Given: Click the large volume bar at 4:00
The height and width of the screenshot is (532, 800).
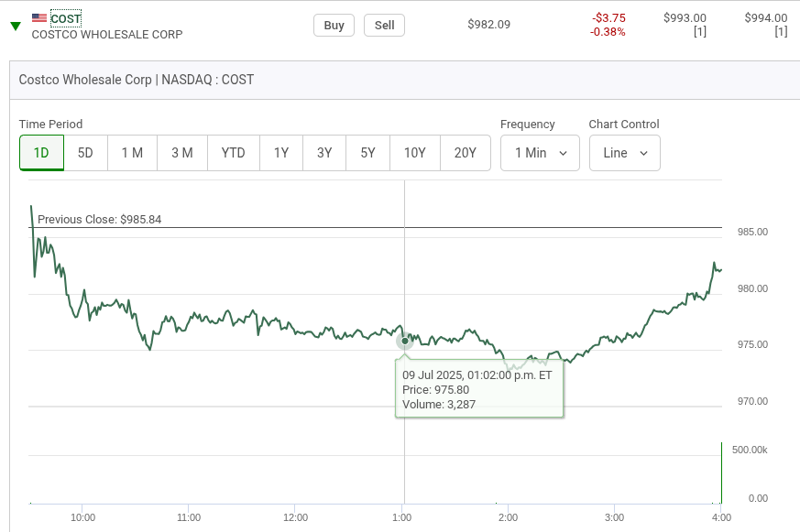Looking at the screenshot, I should tap(721, 472).
